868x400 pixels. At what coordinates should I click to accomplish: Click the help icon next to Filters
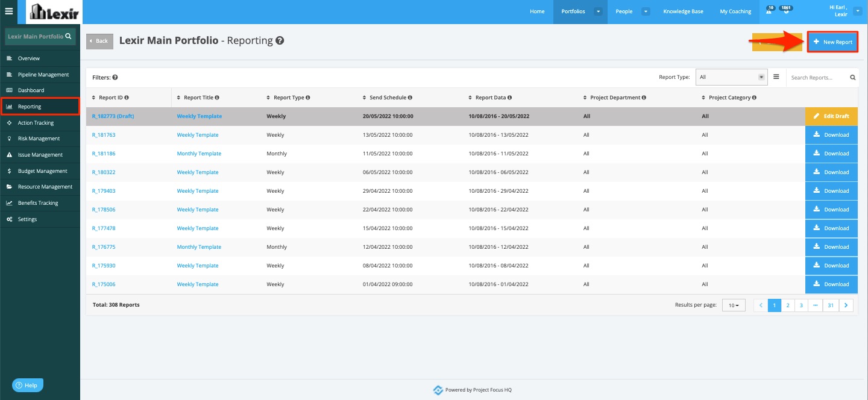(x=115, y=78)
